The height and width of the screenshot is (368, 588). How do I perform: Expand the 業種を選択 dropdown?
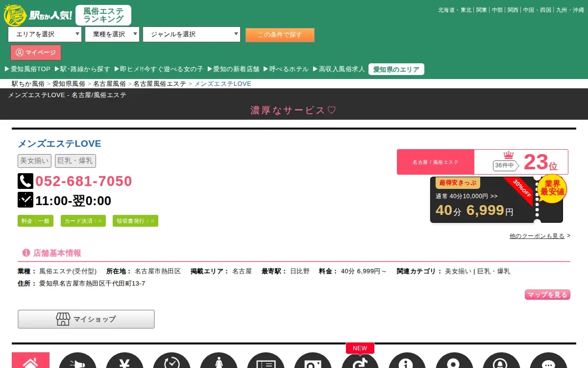[x=112, y=34]
